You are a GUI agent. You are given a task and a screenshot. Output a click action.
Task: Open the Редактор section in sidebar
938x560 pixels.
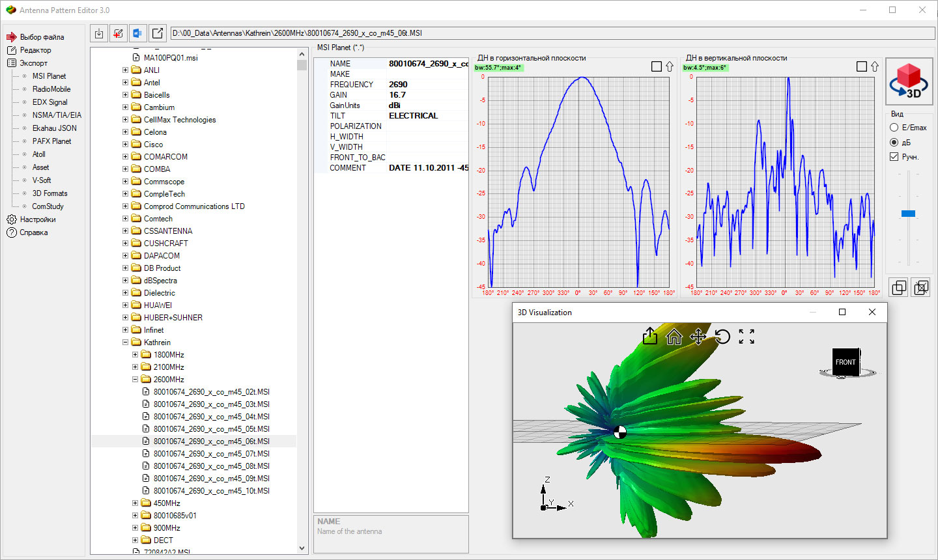pyautogui.click(x=35, y=50)
